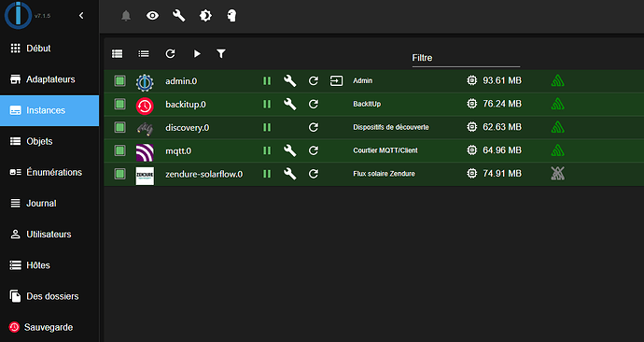Open the admin.0 web link icon
The width and height of the screenshot is (644, 342).
coord(336,81)
